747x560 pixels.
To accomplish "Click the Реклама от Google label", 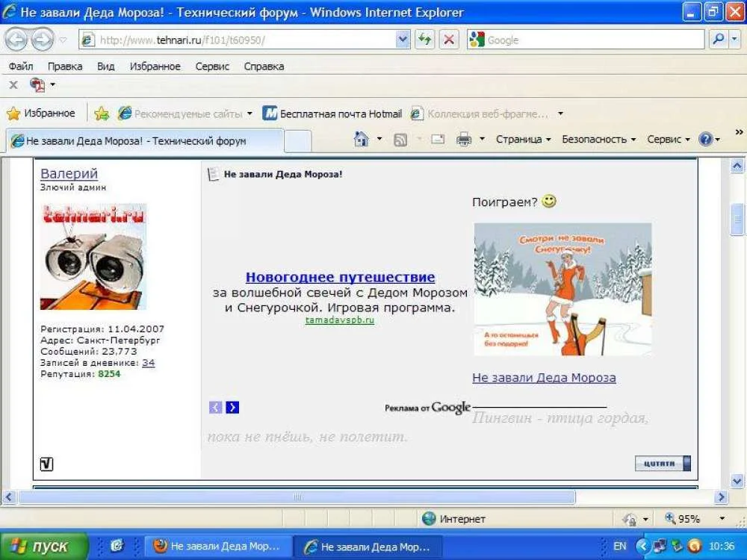I will 427,408.
